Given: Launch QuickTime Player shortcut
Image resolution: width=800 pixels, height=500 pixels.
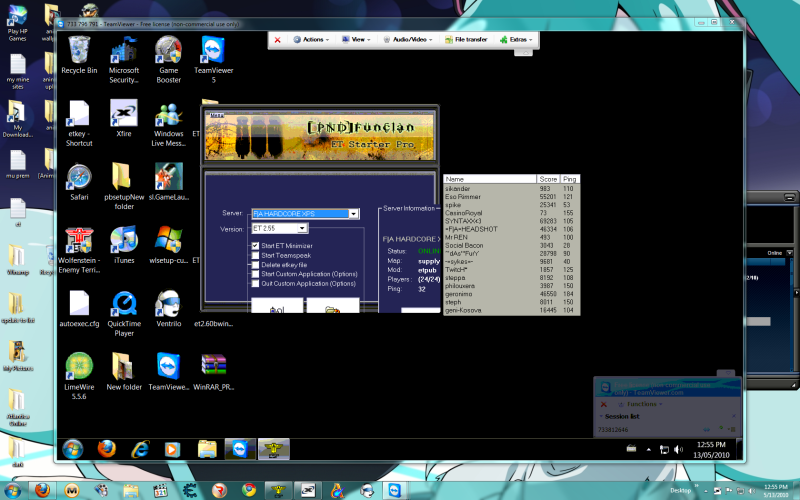Looking at the screenshot, I should pyautogui.click(x=124, y=313).
